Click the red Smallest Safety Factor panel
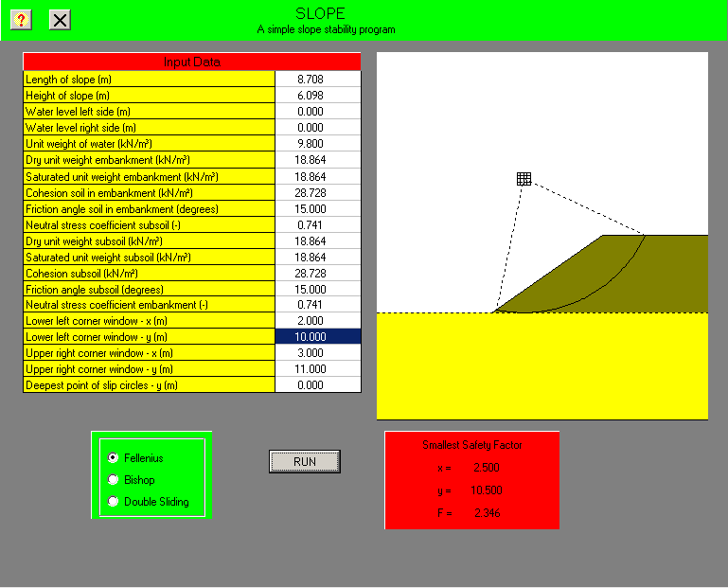This screenshot has width=728, height=588. [x=471, y=479]
